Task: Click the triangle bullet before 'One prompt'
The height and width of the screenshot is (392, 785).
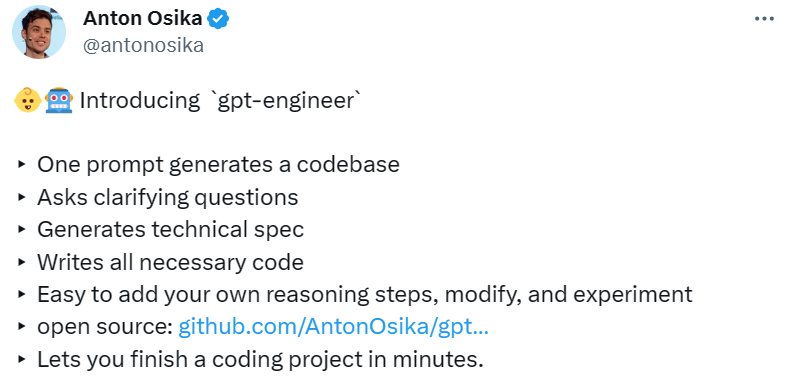Action: pyautogui.click(x=22, y=164)
